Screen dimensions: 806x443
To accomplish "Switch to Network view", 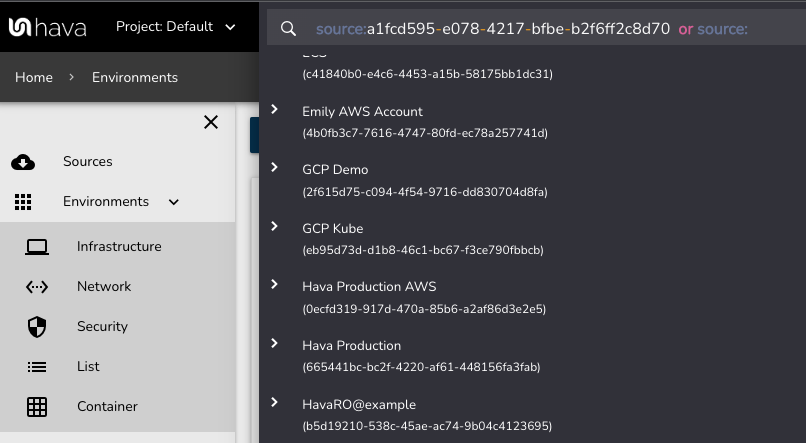I will click(104, 286).
